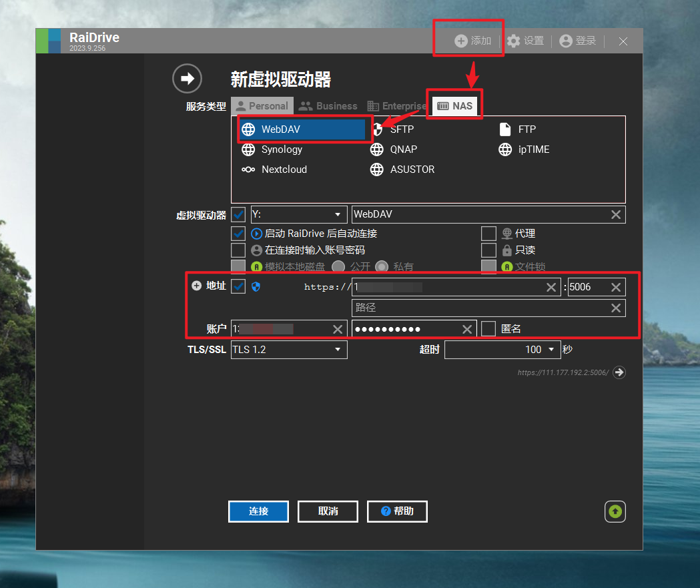Viewport: 700px width, 588px height.
Task: Click the Synology globe icon
Action: 248,150
